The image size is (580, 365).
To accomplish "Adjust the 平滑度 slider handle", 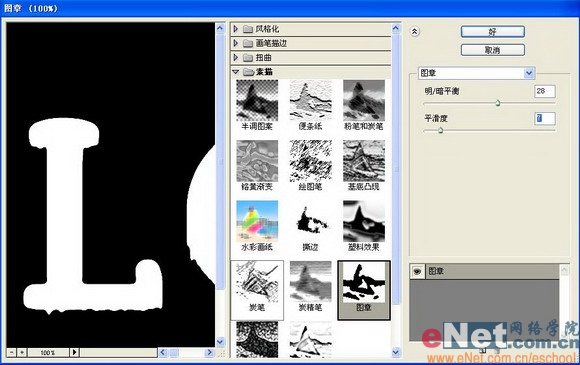I will coord(440,130).
